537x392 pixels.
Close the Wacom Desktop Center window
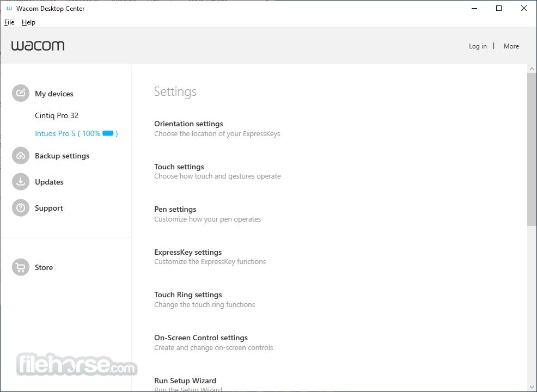[523, 9]
